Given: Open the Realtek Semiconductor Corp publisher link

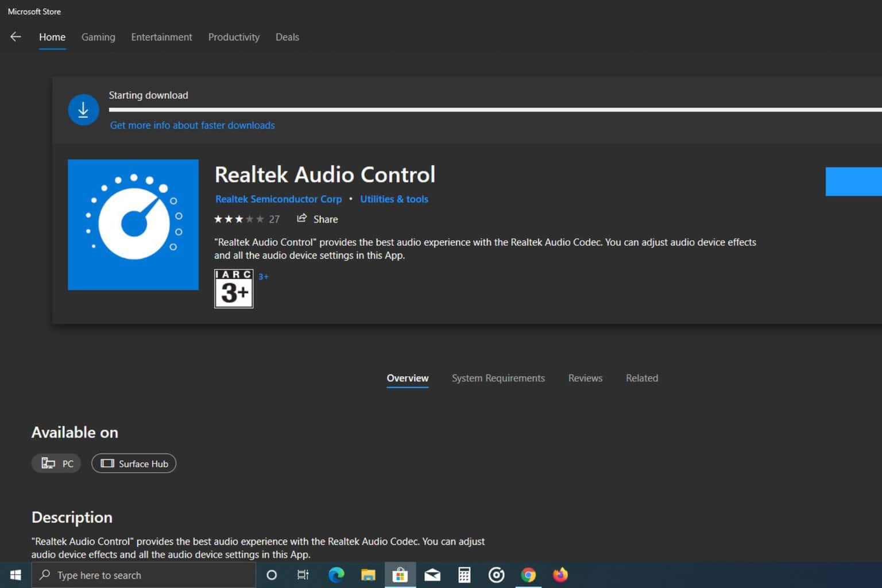Looking at the screenshot, I should (x=278, y=199).
